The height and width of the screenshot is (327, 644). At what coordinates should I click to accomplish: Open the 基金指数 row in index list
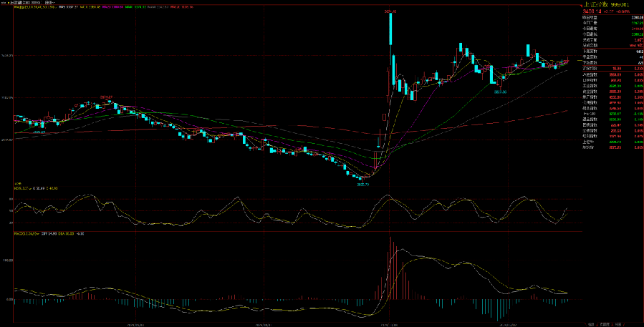(x=612, y=119)
